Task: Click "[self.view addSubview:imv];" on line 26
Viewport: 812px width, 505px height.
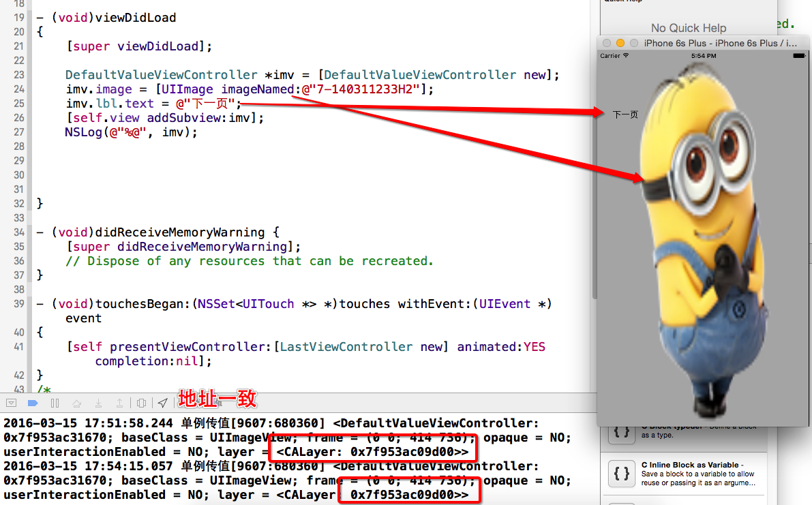Action: tap(165, 117)
